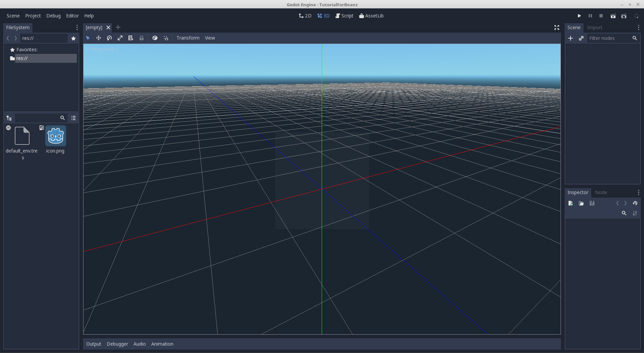The height and width of the screenshot is (353, 644).
Task: Select the Inspector tab
Action: point(578,192)
